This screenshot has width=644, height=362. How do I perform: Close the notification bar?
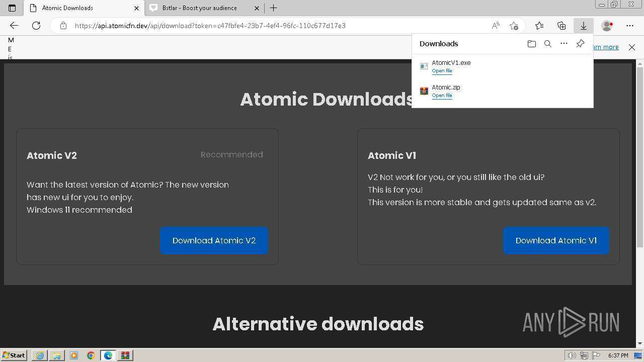[632, 47]
